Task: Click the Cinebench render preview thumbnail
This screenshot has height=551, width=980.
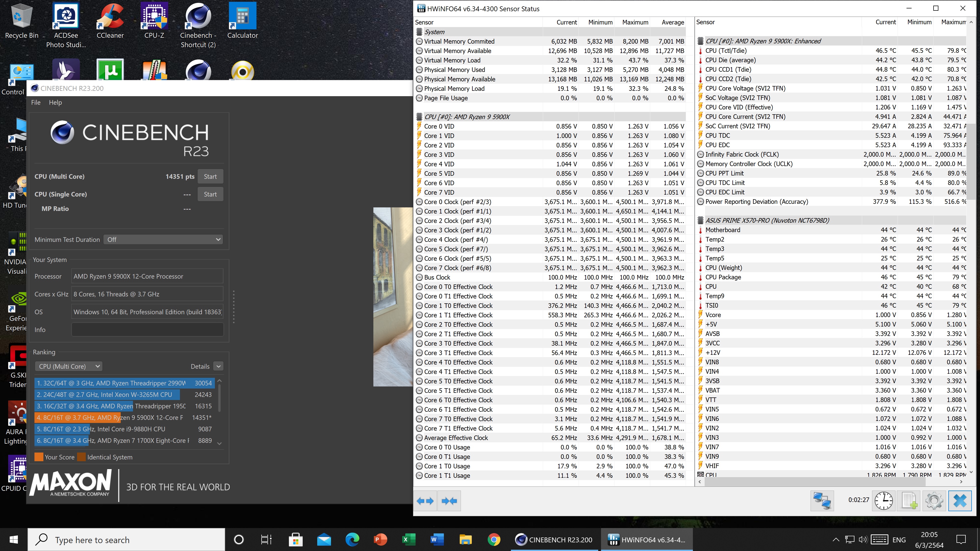Action: [x=393, y=297]
